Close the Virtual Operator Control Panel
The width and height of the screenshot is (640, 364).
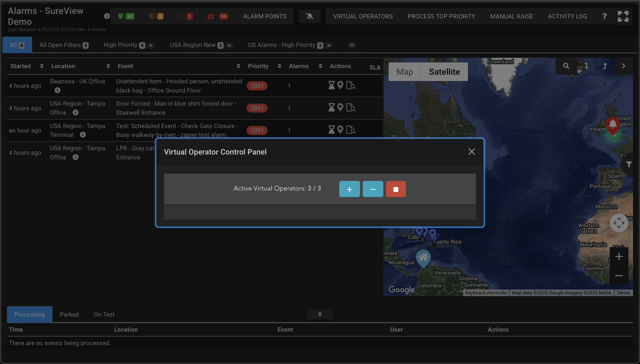tap(472, 152)
